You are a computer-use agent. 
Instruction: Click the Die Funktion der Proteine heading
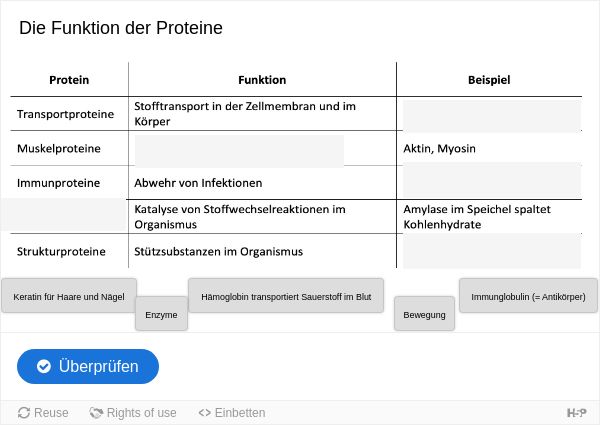point(121,28)
